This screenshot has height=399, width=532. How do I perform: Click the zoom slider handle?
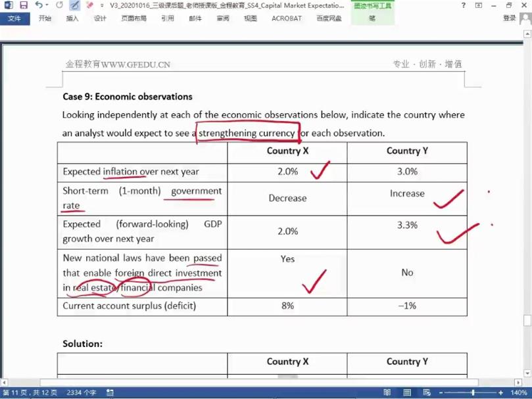pyautogui.click(x=473, y=392)
